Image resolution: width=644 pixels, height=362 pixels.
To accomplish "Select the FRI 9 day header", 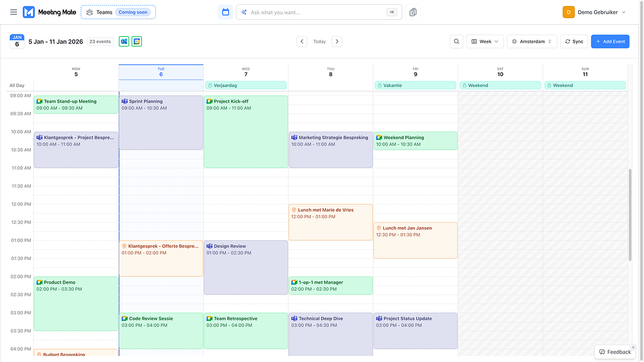I will click(416, 72).
